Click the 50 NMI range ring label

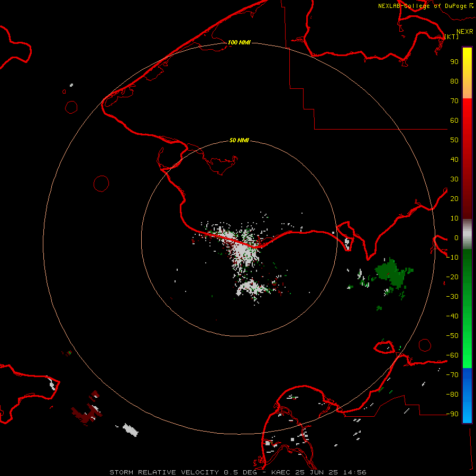[x=239, y=140]
